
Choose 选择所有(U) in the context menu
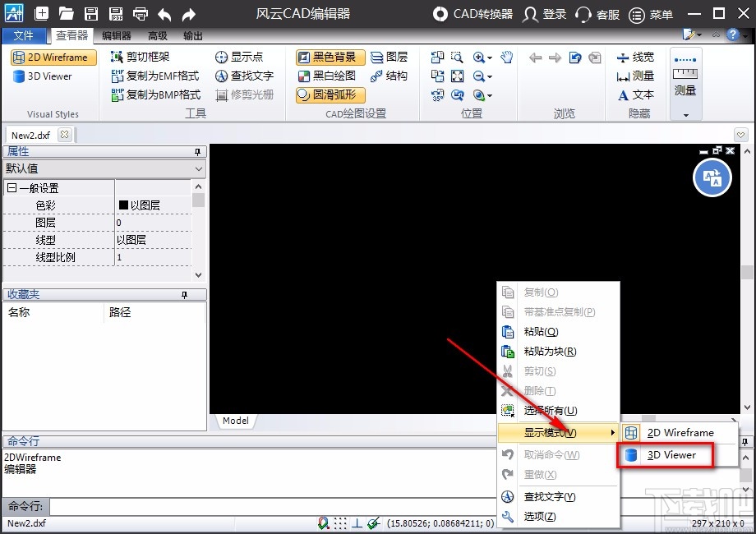558,411
